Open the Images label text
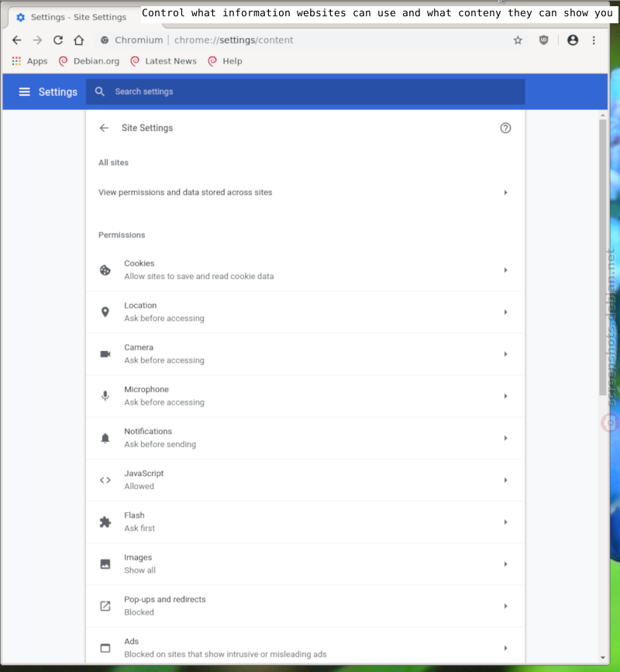 tap(138, 557)
